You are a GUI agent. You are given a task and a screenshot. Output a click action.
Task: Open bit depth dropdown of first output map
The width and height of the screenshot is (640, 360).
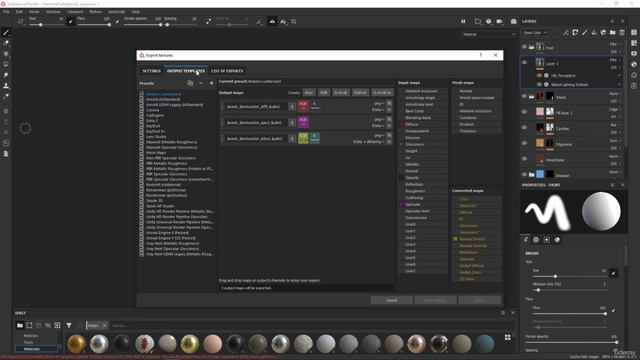(x=378, y=110)
